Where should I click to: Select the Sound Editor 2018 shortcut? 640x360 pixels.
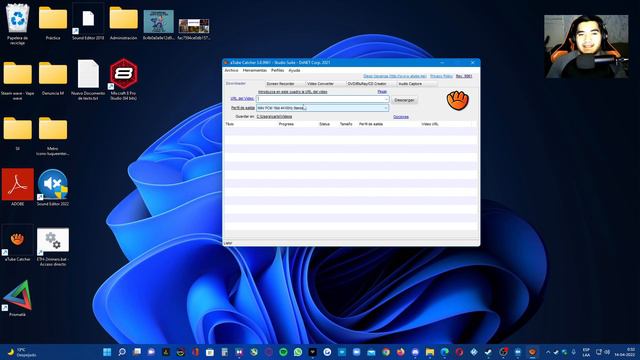point(88,22)
